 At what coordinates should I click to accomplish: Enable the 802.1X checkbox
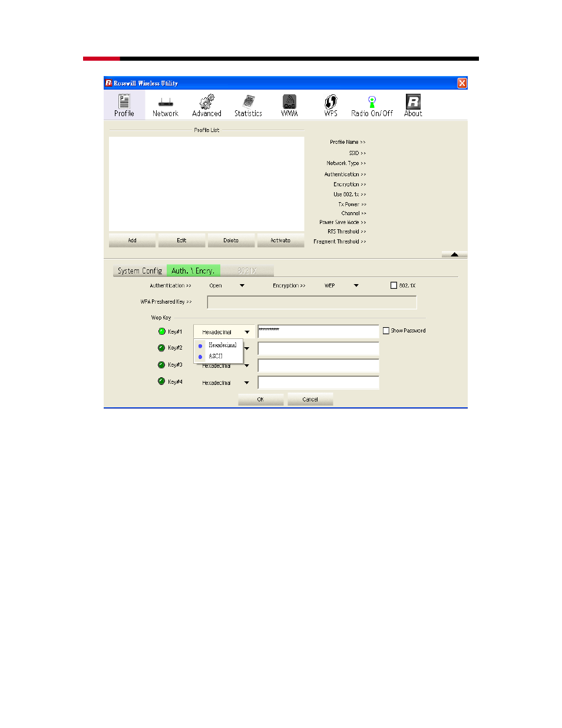tap(394, 285)
